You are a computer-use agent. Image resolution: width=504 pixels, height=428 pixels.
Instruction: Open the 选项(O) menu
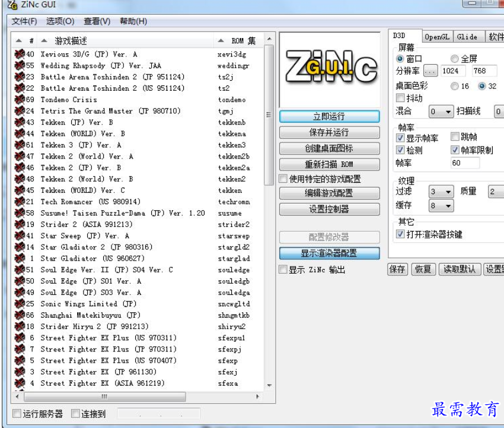pyautogui.click(x=60, y=21)
